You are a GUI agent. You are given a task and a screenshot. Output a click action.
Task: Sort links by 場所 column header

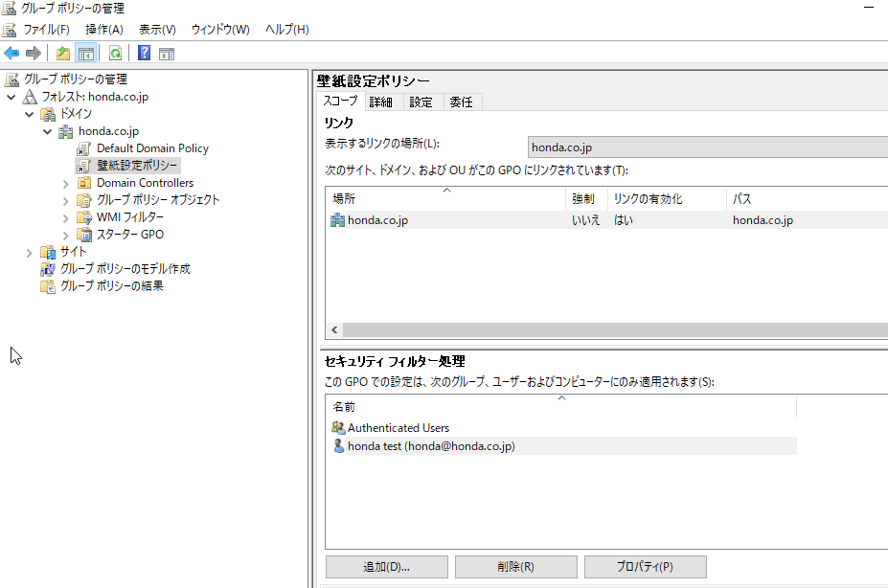coord(445,198)
